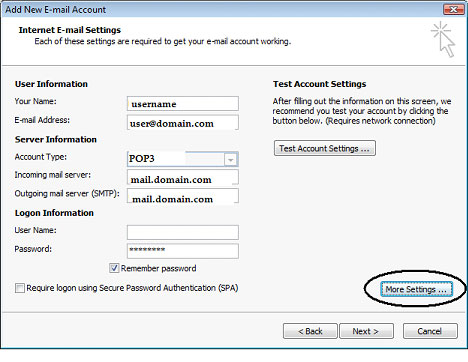This screenshot has height=362, width=468.
Task: Click Test Account Settings button
Action: pos(325,148)
